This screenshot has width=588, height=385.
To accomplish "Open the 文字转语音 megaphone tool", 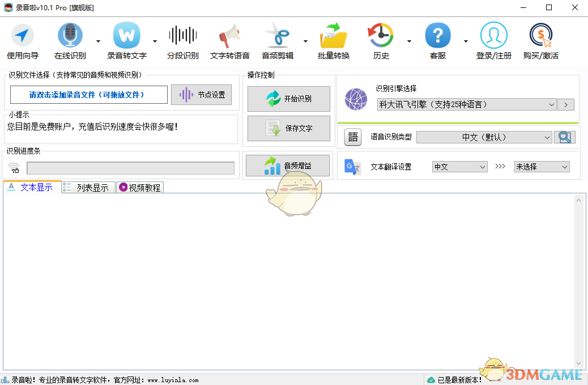I will [229, 41].
